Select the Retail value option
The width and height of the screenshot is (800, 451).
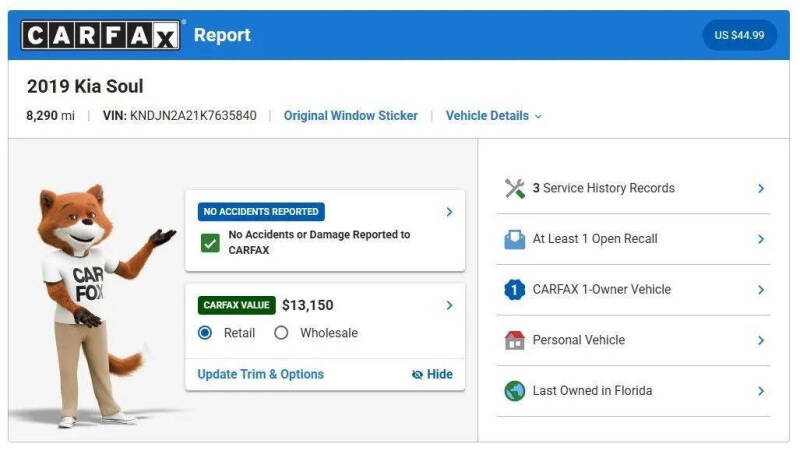click(x=205, y=333)
